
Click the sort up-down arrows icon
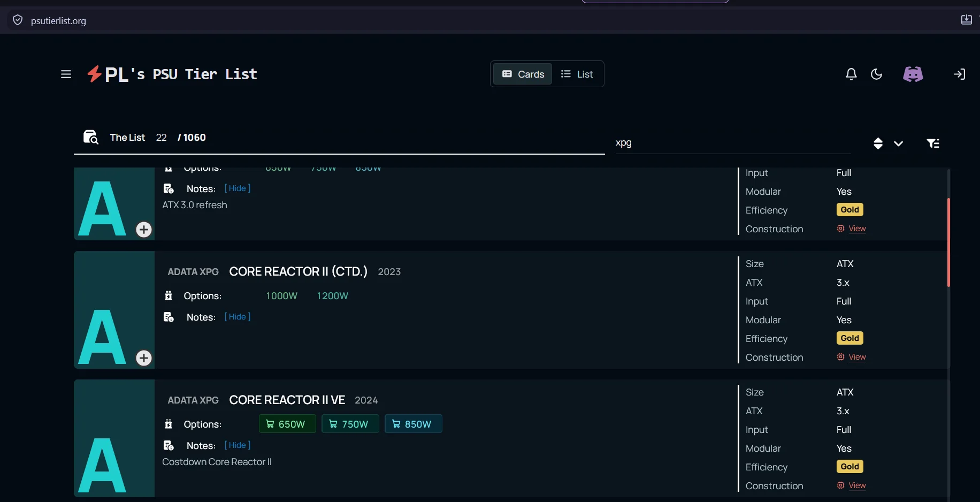click(878, 143)
